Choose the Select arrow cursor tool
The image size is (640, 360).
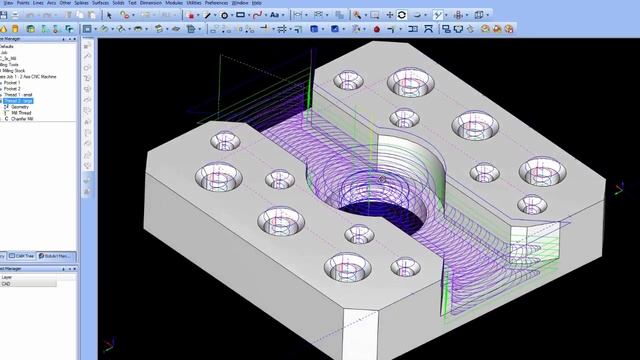[109, 15]
